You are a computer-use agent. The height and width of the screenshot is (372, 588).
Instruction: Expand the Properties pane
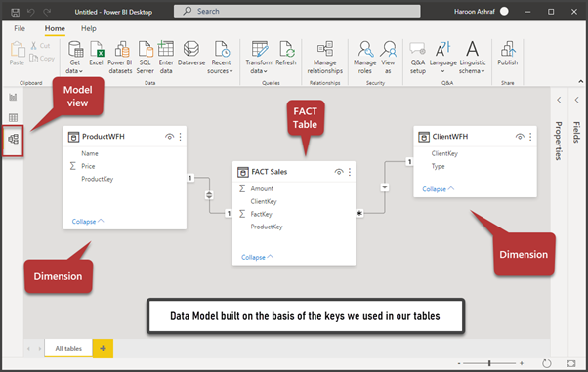pos(559,100)
